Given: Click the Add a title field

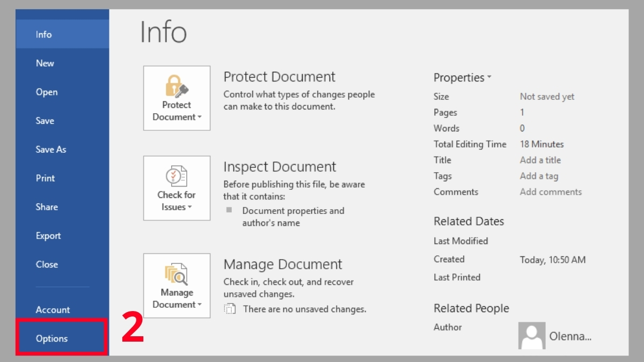Looking at the screenshot, I should (540, 160).
